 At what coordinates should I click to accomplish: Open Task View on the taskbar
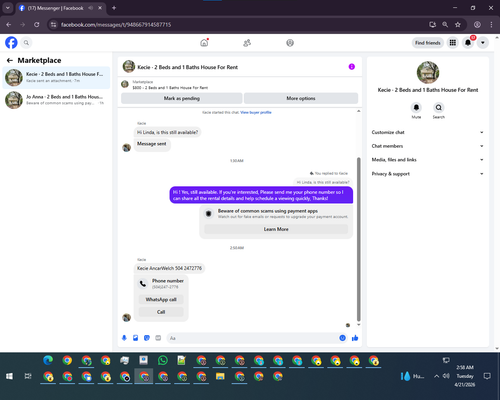(x=28, y=376)
